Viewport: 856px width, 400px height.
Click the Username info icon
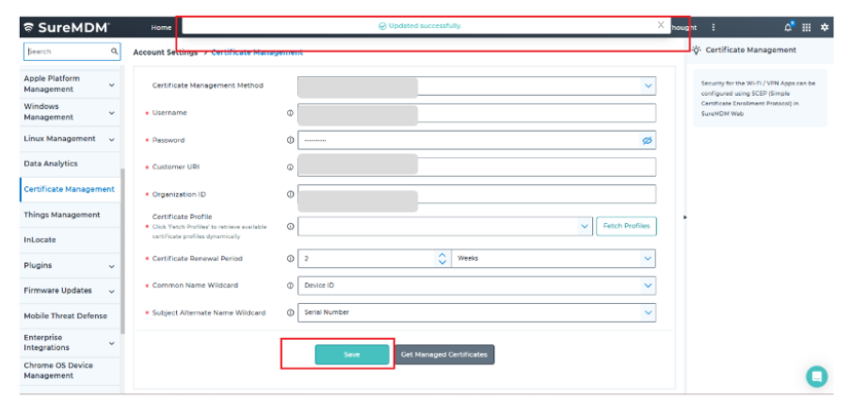coord(290,113)
